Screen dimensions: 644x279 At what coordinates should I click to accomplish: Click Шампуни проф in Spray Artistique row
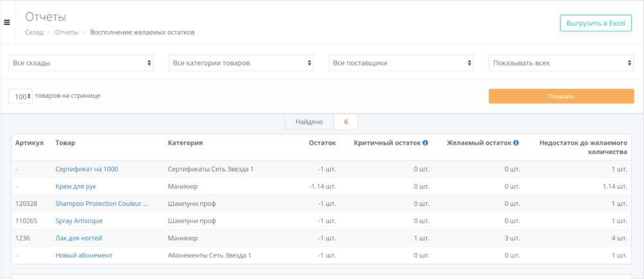pos(192,220)
